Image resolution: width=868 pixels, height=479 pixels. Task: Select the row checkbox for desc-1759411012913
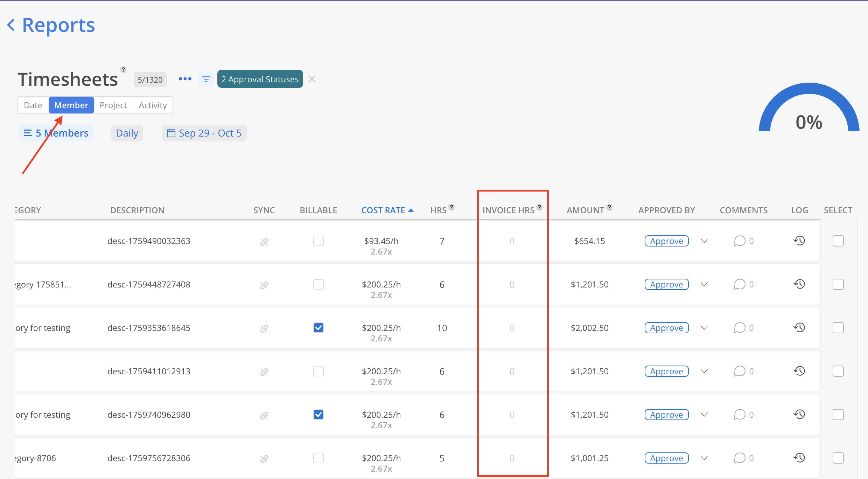(x=838, y=371)
